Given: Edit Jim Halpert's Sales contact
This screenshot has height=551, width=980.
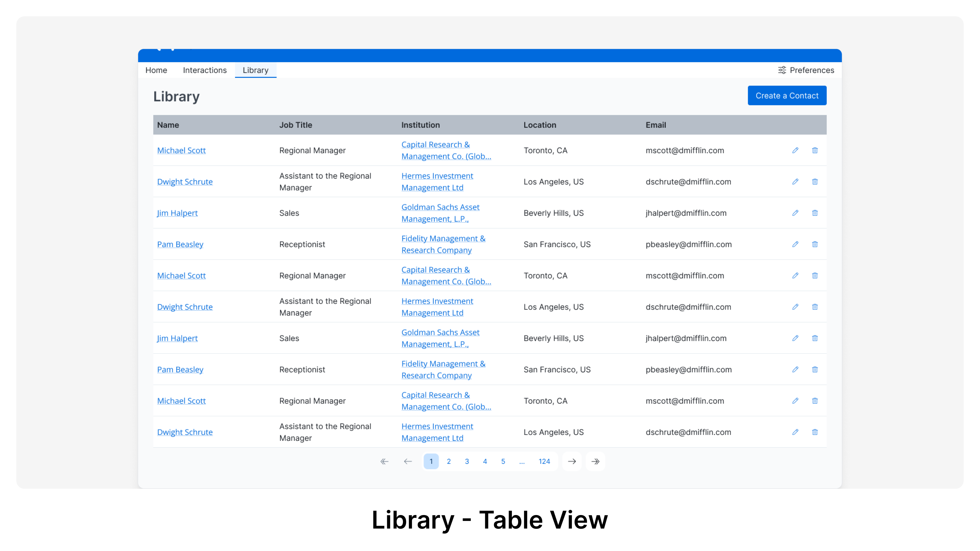Looking at the screenshot, I should [795, 213].
